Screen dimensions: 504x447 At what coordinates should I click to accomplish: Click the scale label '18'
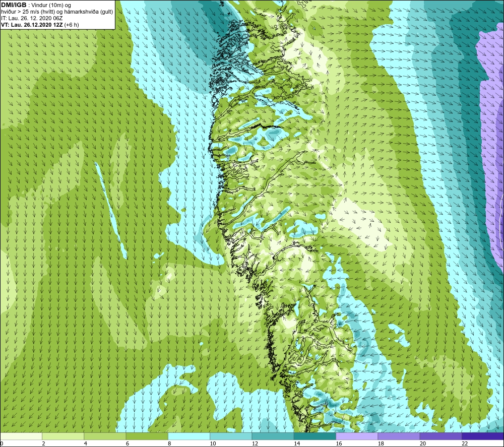pyautogui.click(x=381, y=444)
